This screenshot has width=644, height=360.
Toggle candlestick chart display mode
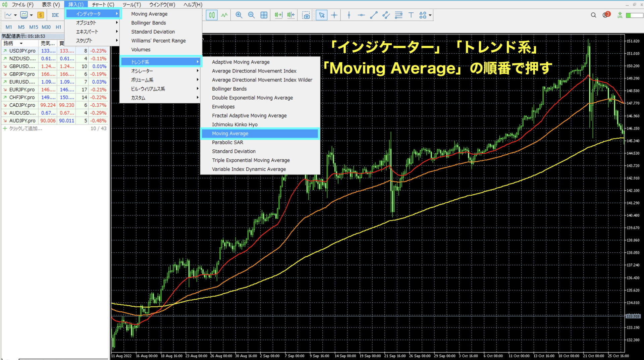(212, 15)
